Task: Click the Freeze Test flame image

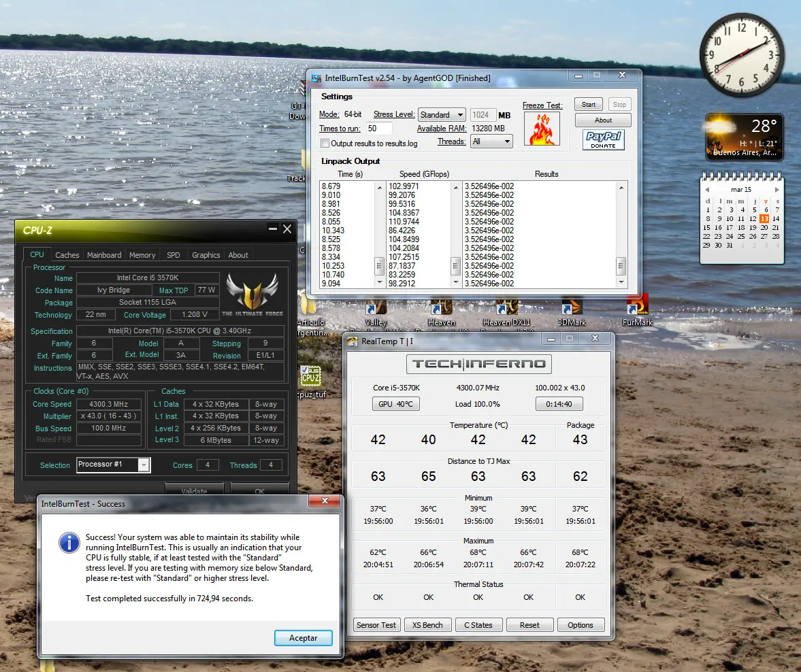Action: click(542, 129)
